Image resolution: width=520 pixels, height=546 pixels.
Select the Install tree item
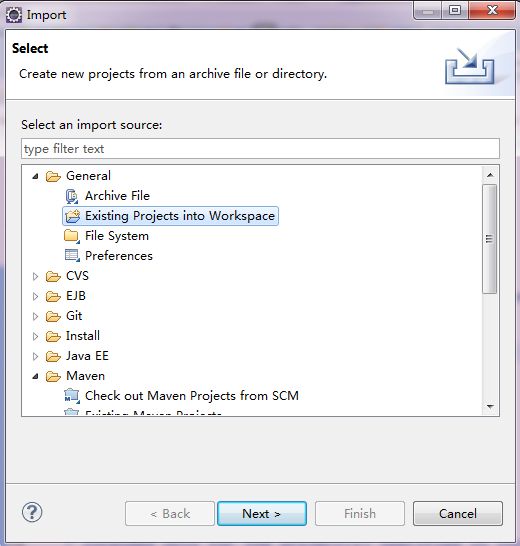point(83,336)
